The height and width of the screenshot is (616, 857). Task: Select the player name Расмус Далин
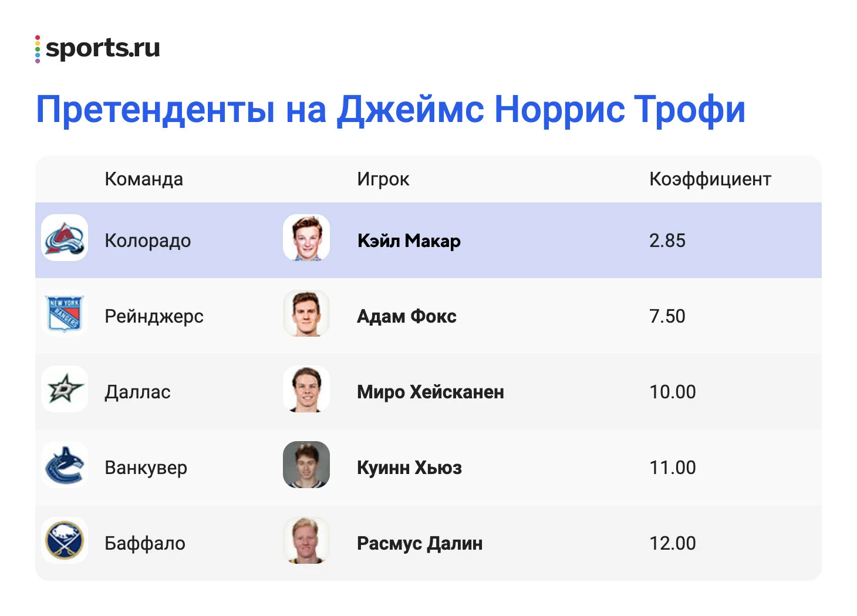(420, 543)
